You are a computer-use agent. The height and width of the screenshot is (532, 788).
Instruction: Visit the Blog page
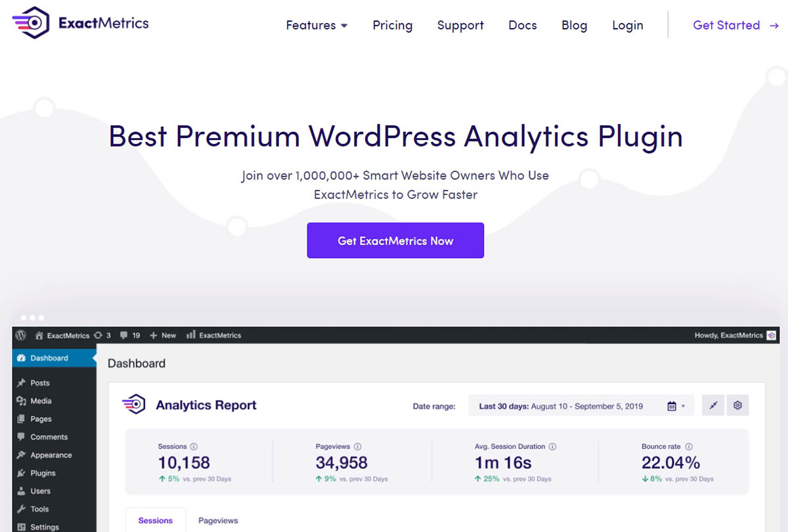[x=575, y=26]
